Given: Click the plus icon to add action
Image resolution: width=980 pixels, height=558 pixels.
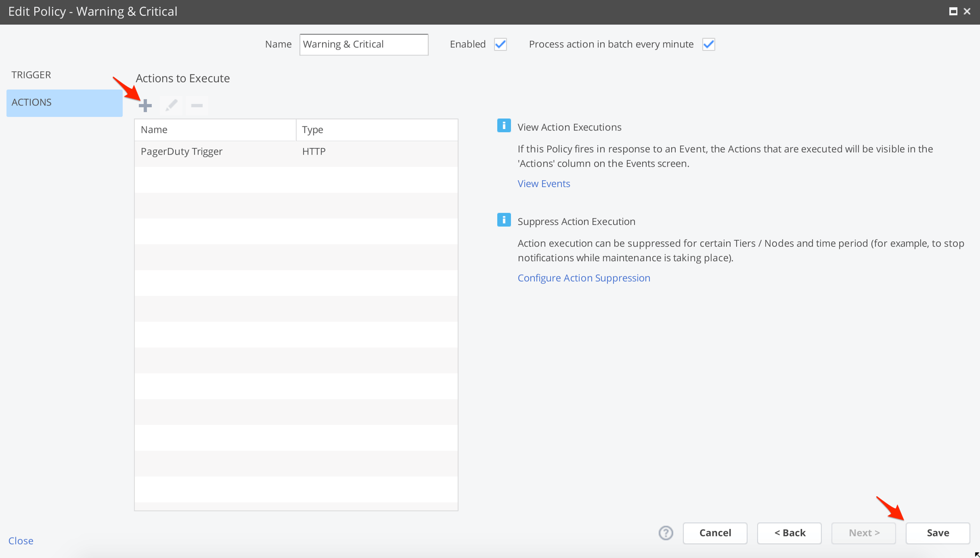Looking at the screenshot, I should 145,106.
